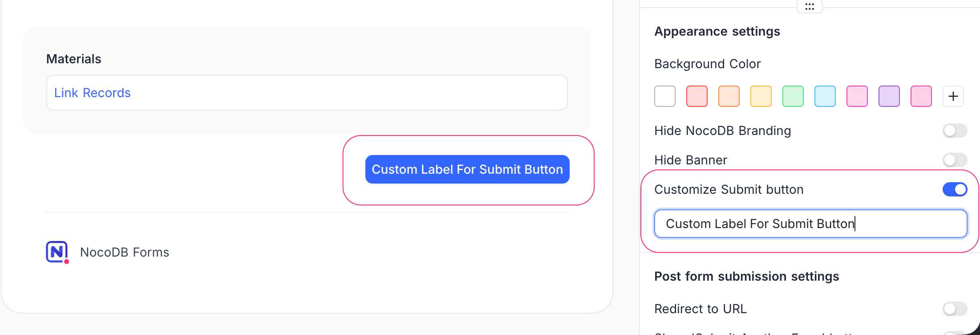Open the custom color picker via the plus icon
The height and width of the screenshot is (335, 980).
953,96
